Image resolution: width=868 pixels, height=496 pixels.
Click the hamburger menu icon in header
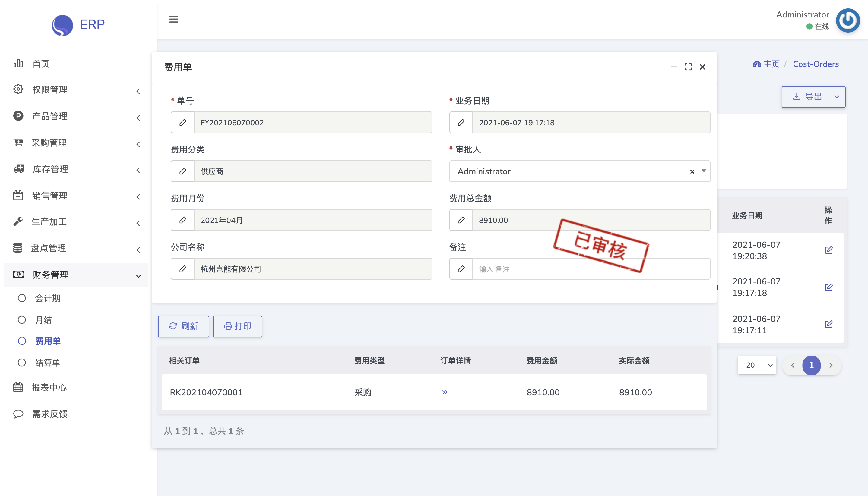tap(173, 19)
